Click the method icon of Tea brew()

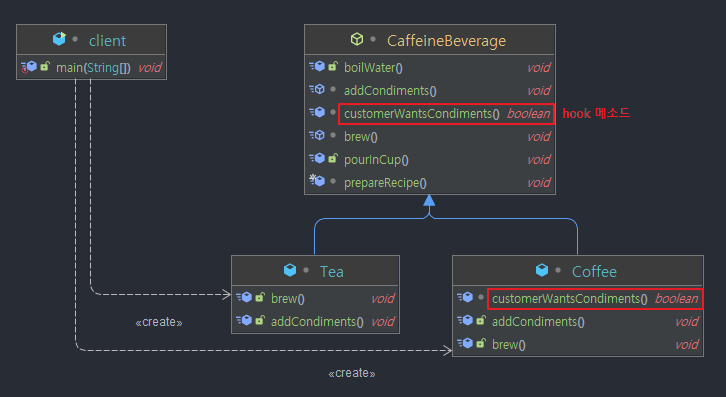[x=244, y=297]
